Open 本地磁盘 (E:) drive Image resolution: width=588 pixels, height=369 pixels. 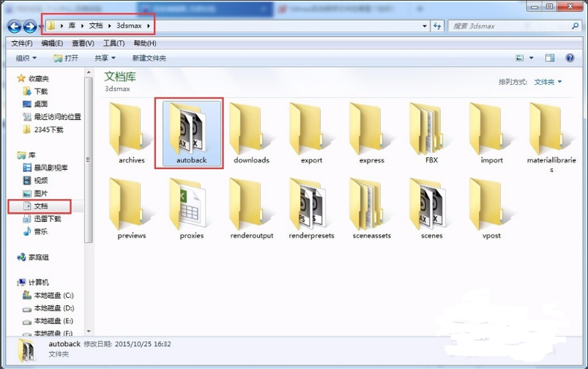(48, 321)
